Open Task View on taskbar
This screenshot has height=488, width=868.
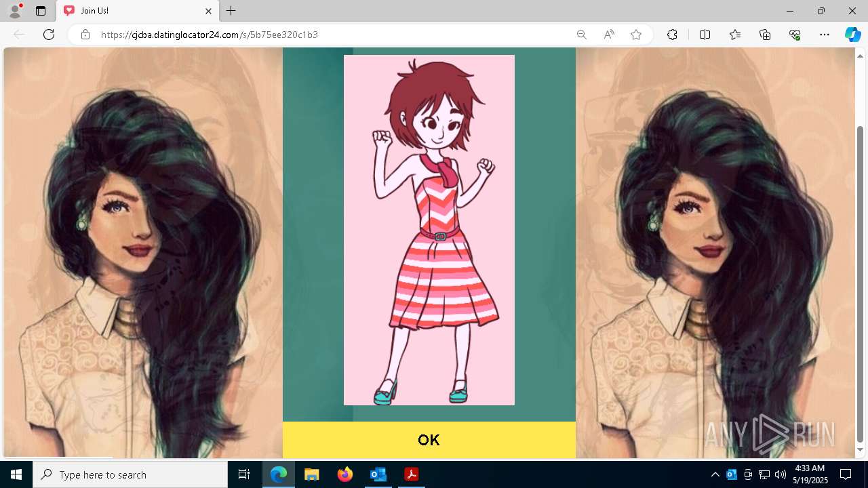pos(244,474)
